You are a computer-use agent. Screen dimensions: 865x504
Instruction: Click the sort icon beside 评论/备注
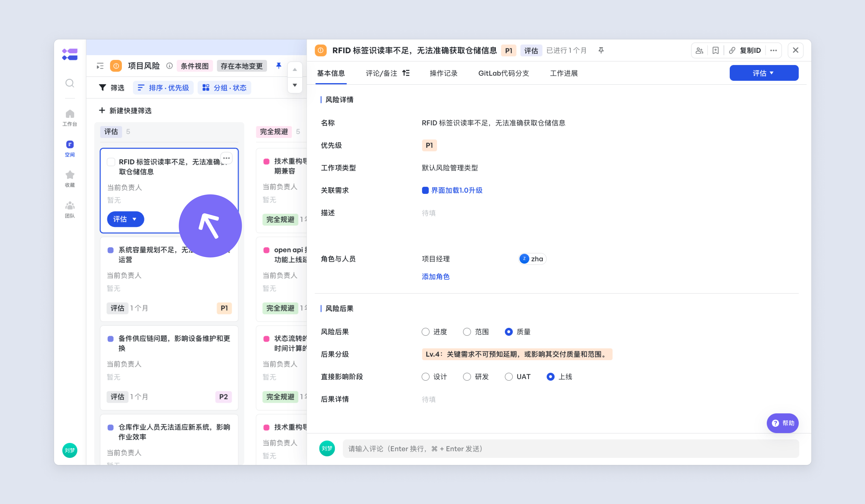pyautogui.click(x=406, y=73)
